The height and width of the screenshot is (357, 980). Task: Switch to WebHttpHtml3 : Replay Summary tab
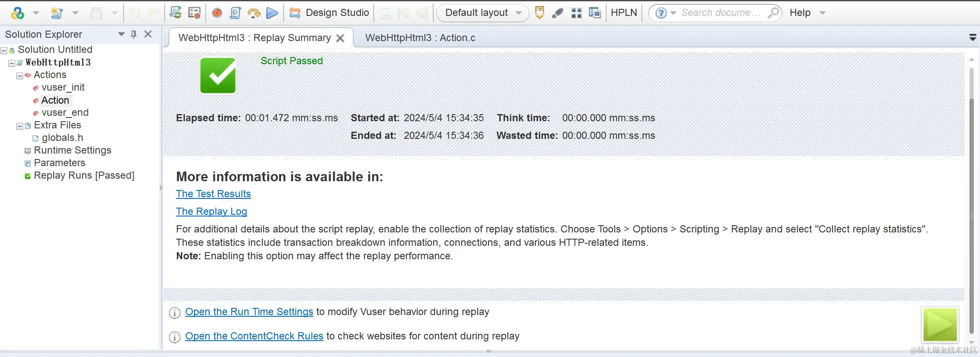(x=254, y=38)
